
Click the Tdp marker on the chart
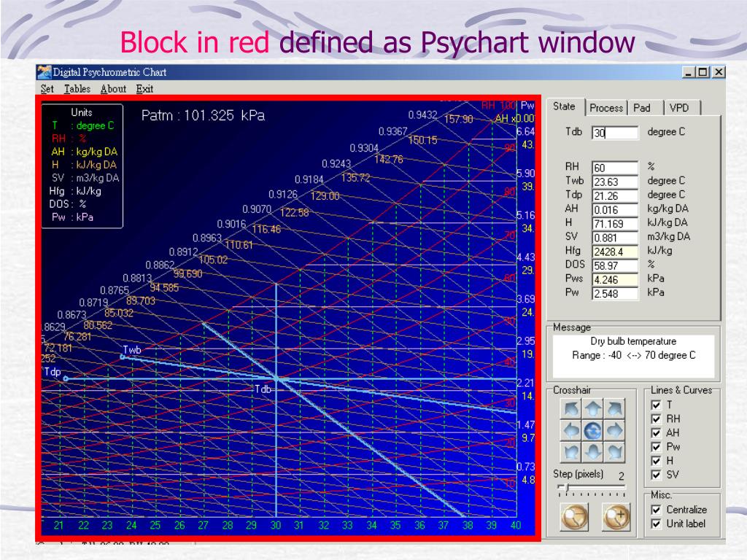66,378
